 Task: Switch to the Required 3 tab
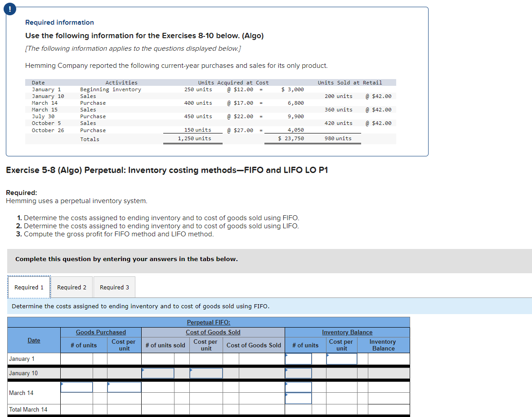(x=114, y=287)
